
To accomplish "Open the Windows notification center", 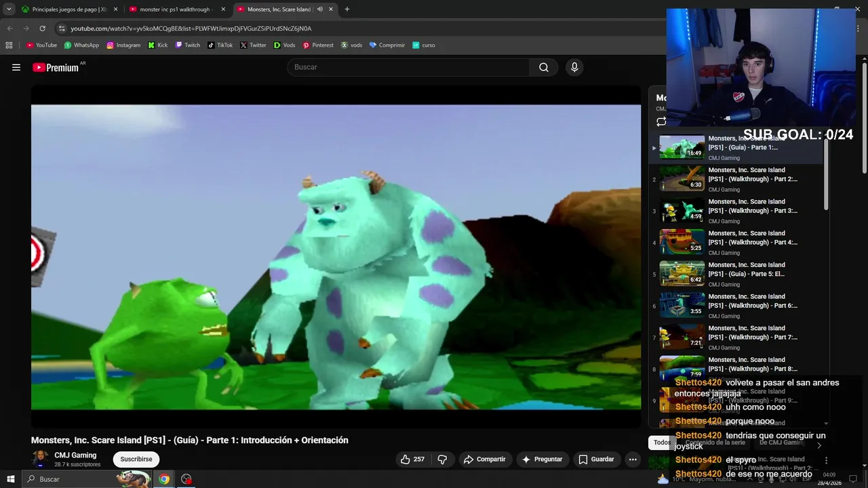I will tap(854, 479).
